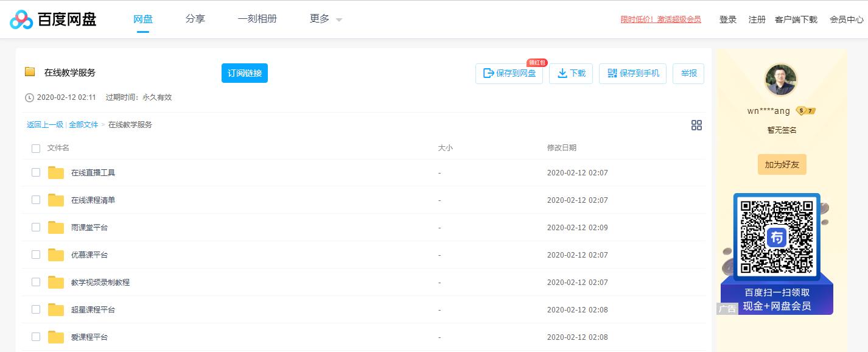Image resolution: width=868 pixels, height=352 pixels.
Task: Check the box for 雨课堂平台
Action: point(36,227)
